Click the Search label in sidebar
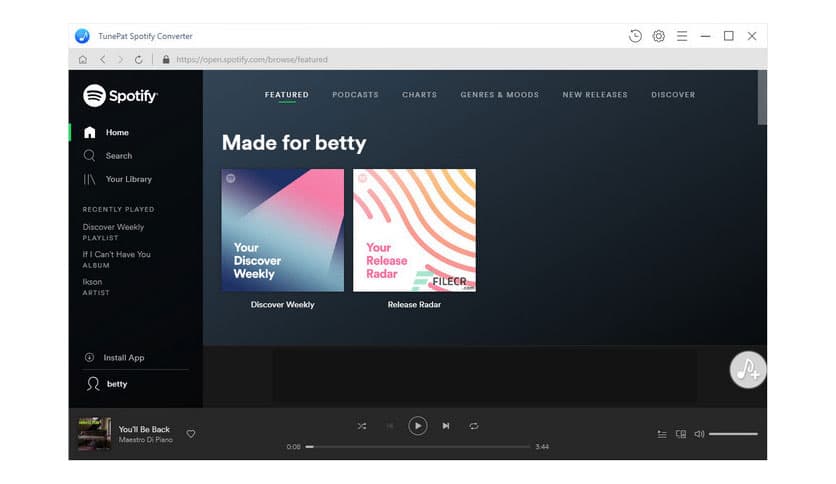836x484 pixels. coord(119,156)
